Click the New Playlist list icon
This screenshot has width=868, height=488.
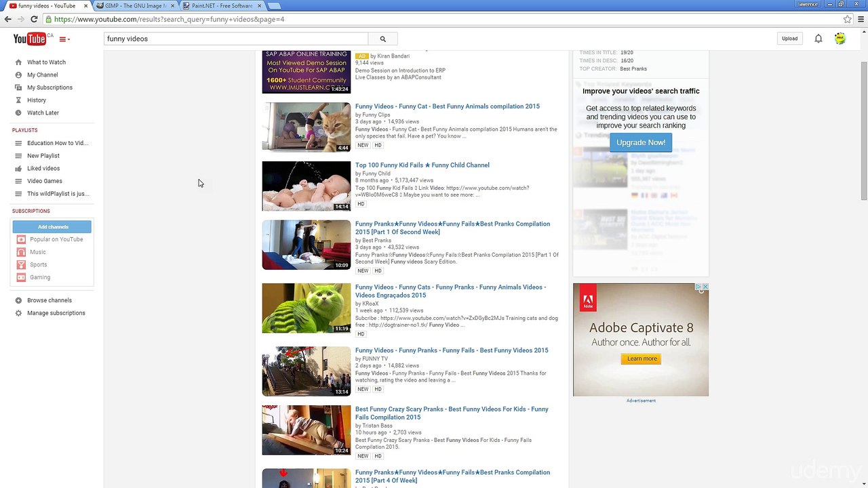tap(18, 156)
